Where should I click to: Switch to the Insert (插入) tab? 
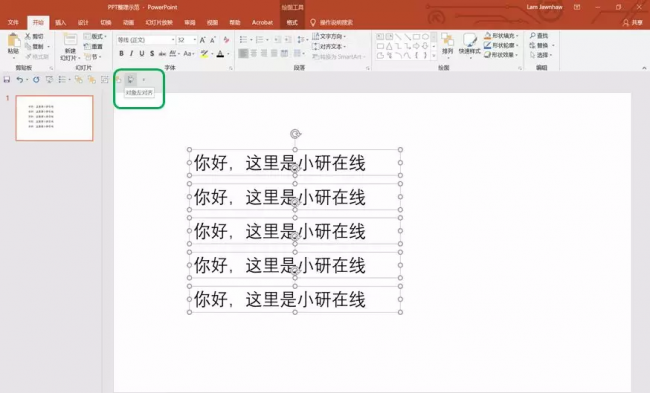(x=61, y=22)
